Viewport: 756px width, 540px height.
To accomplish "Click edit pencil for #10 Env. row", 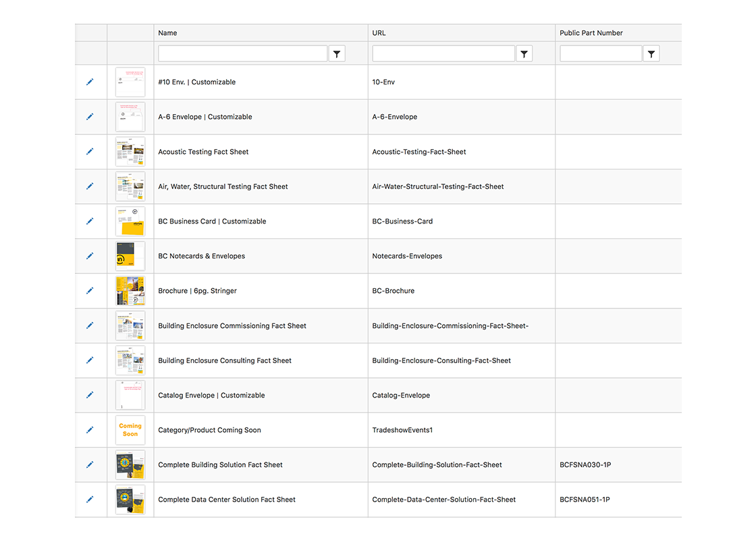I will coord(90,82).
